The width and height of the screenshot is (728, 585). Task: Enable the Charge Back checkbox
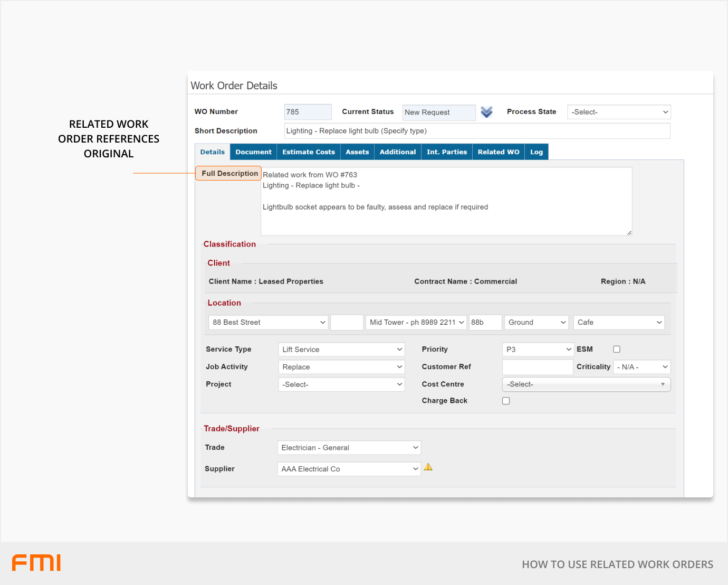pos(506,401)
